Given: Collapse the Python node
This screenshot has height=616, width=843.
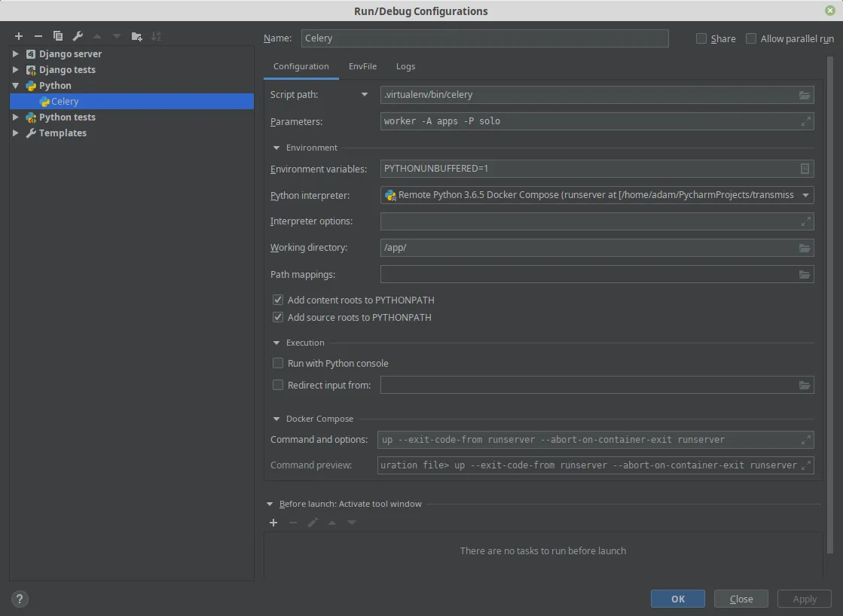Looking at the screenshot, I should [16, 85].
